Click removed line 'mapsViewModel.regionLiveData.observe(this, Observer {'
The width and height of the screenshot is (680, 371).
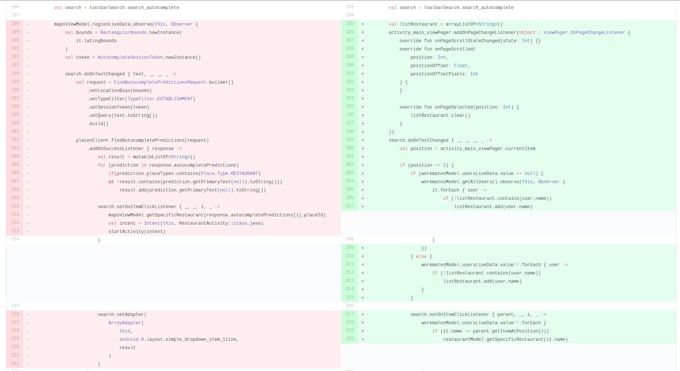[x=126, y=24]
